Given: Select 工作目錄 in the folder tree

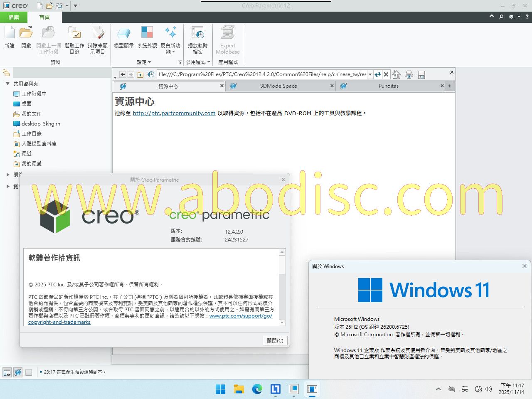Looking at the screenshot, I should [32, 134].
